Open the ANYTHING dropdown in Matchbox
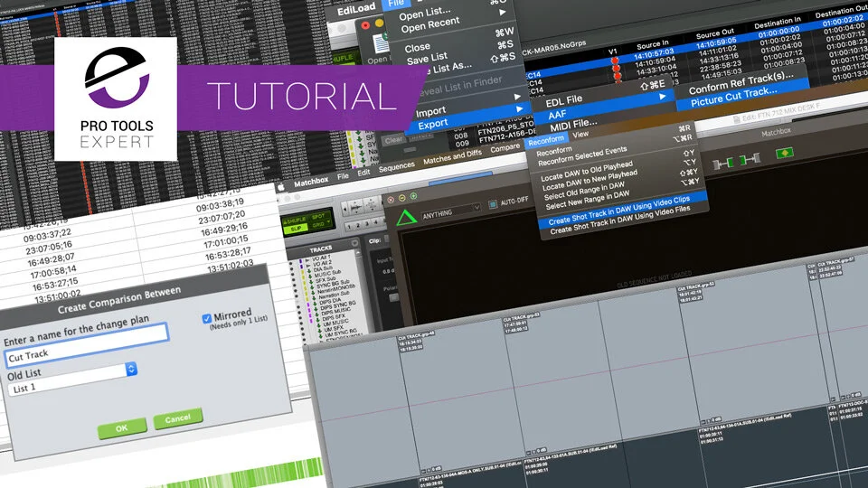 pos(451,211)
